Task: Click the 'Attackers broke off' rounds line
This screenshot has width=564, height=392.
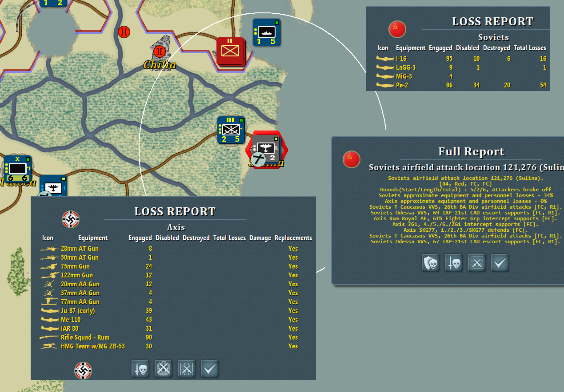Action: click(465, 190)
